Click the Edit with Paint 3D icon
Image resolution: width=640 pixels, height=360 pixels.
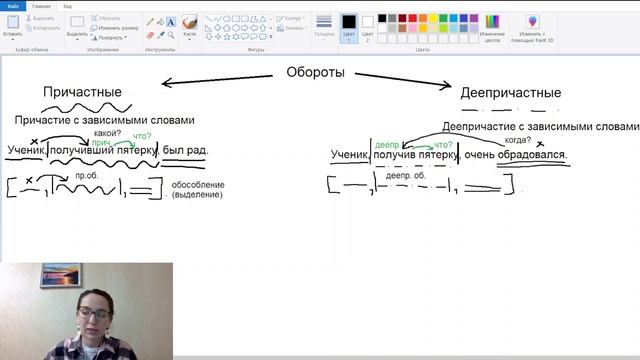click(532, 22)
